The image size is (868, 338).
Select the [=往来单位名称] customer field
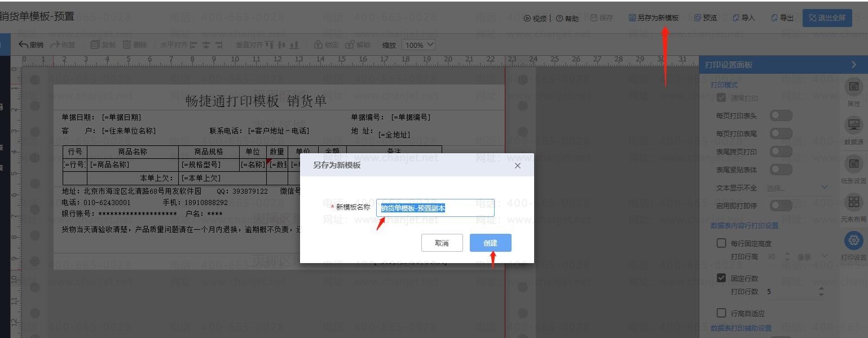(x=129, y=131)
